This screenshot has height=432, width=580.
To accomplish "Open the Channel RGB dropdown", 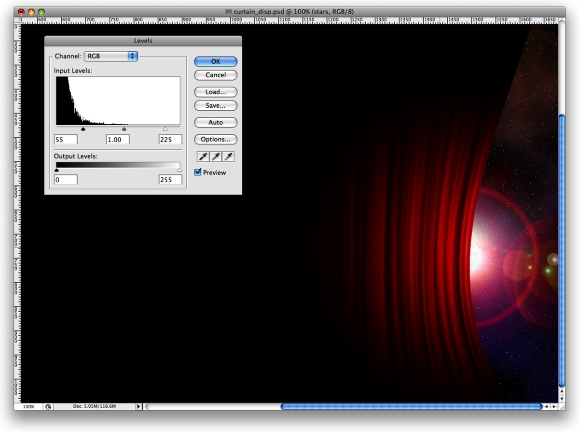I will point(111,56).
